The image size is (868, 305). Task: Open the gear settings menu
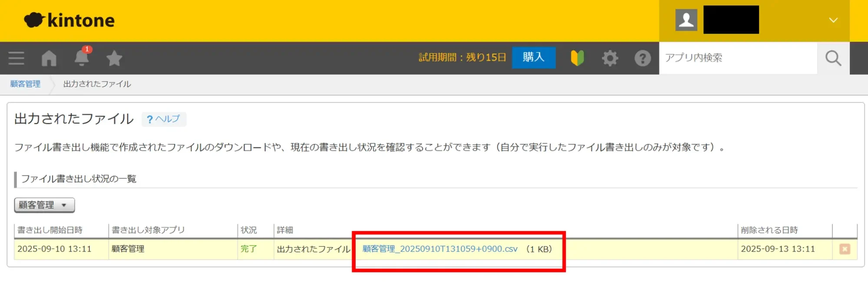click(x=610, y=58)
